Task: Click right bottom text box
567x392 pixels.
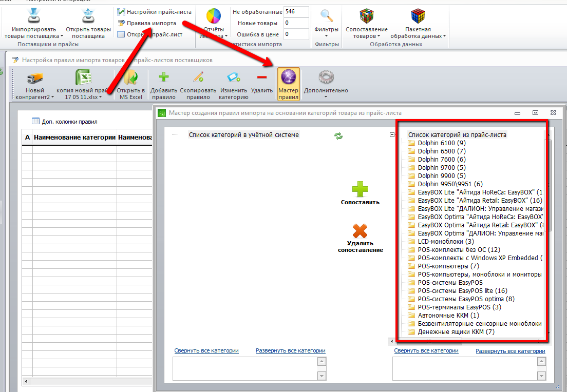Action: (x=465, y=368)
